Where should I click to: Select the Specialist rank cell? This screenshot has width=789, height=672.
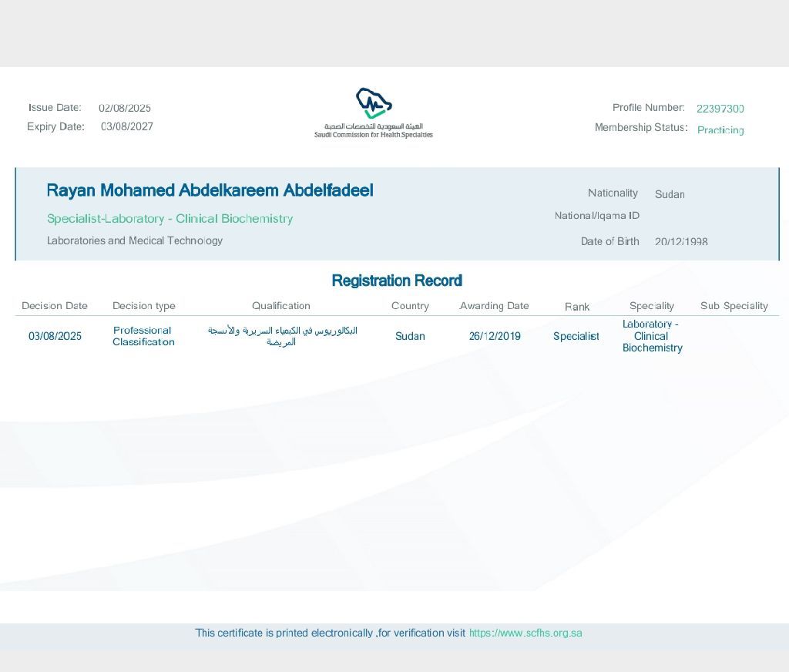pyautogui.click(x=576, y=336)
